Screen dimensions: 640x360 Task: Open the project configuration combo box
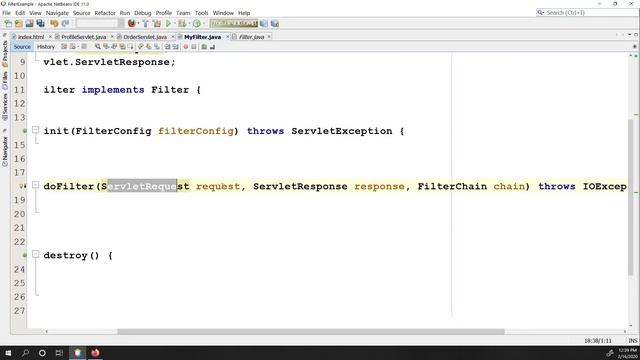[x=100, y=24]
